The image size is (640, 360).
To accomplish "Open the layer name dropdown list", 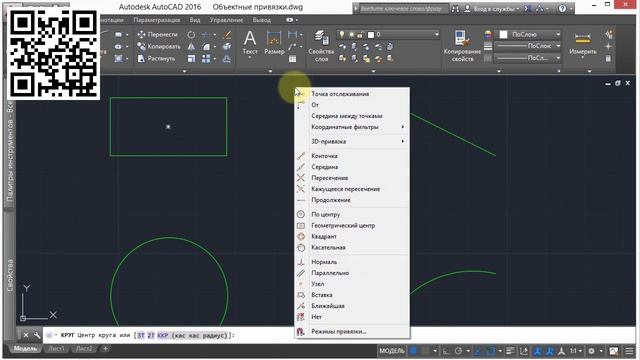I will click(436, 35).
